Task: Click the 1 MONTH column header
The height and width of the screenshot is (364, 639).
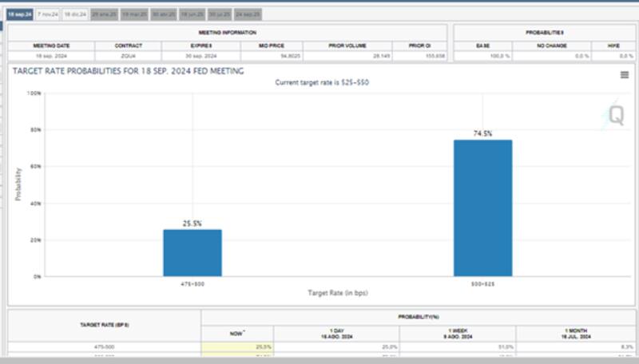Action: (575, 332)
